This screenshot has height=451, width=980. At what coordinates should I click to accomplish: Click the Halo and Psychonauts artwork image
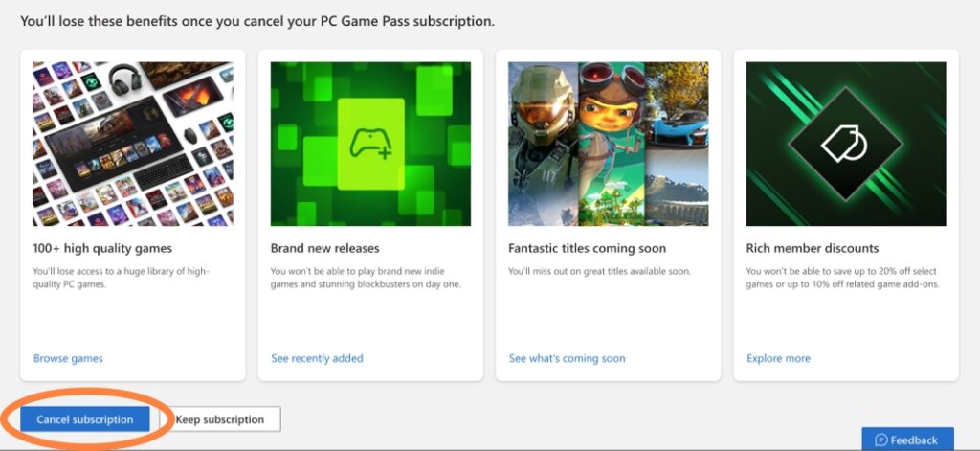[608, 144]
